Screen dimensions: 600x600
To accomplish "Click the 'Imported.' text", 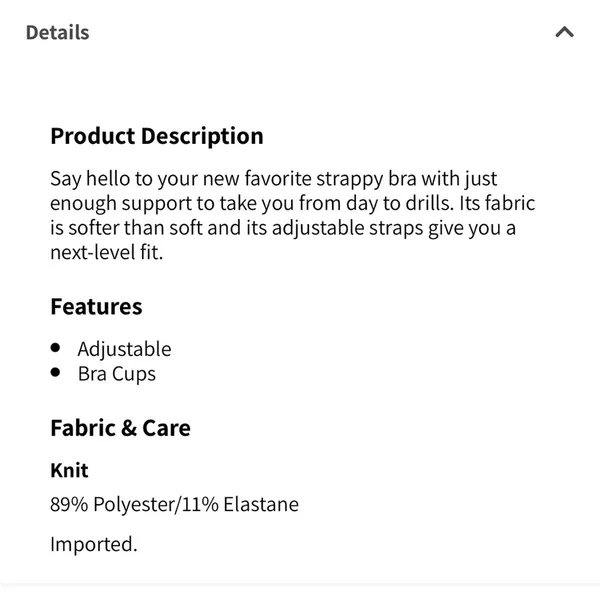I will click(94, 545).
